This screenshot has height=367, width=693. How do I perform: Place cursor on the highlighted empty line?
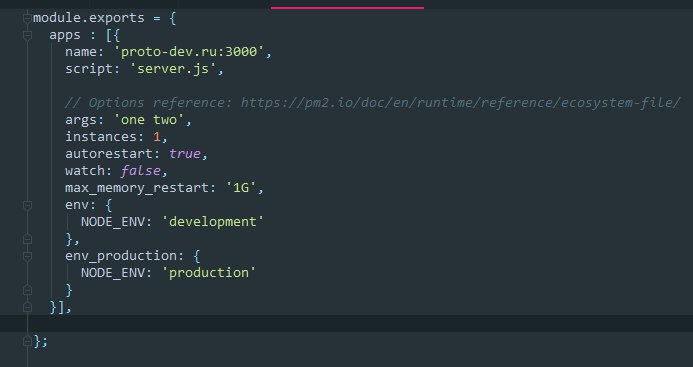346,323
